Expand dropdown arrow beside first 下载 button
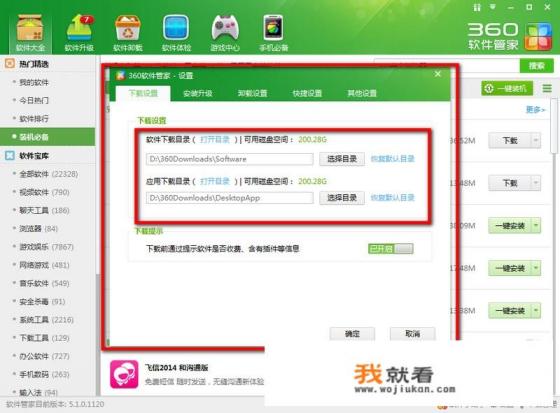 pos(536,140)
